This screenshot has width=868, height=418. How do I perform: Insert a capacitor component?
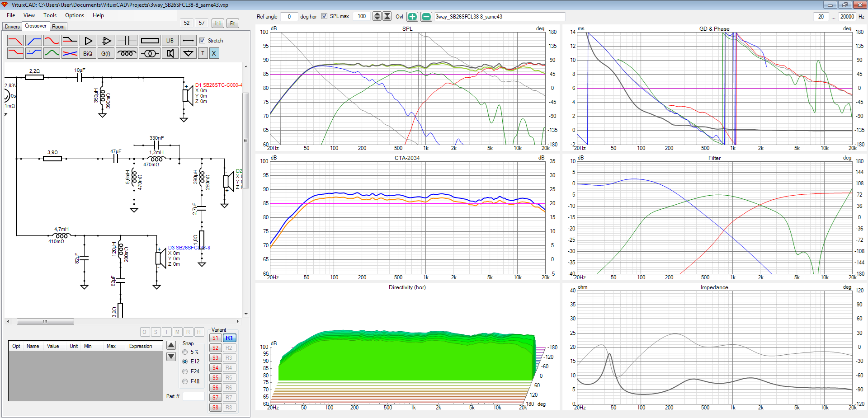point(127,41)
